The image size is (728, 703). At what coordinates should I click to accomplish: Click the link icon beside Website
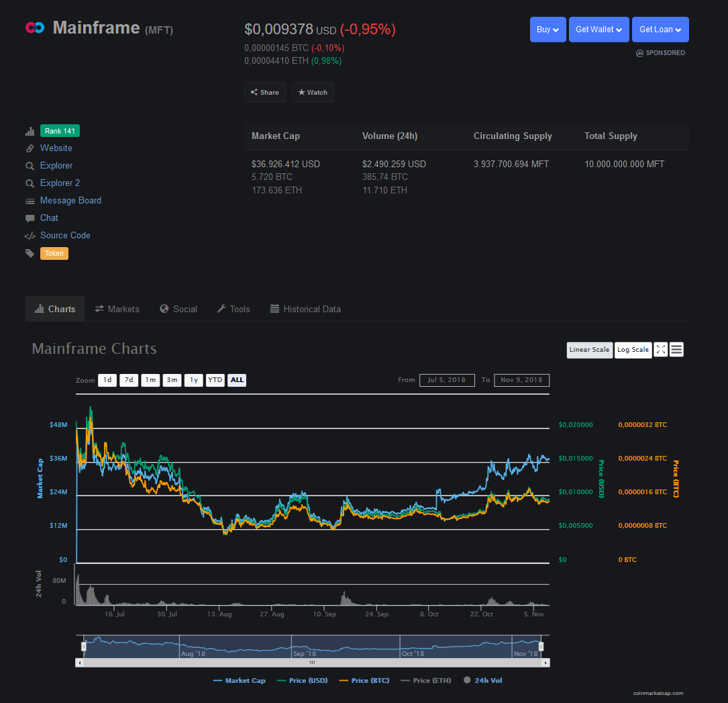tap(30, 148)
